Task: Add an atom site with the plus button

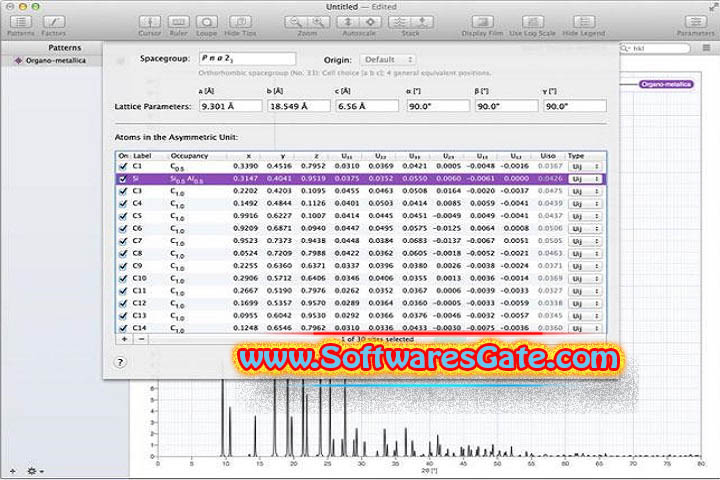Action: (124, 339)
